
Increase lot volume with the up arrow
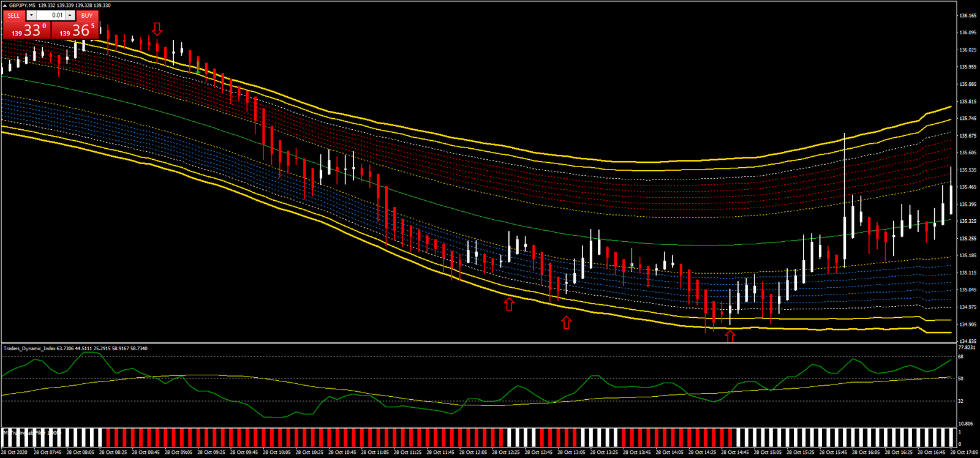click(x=70, y=15)
